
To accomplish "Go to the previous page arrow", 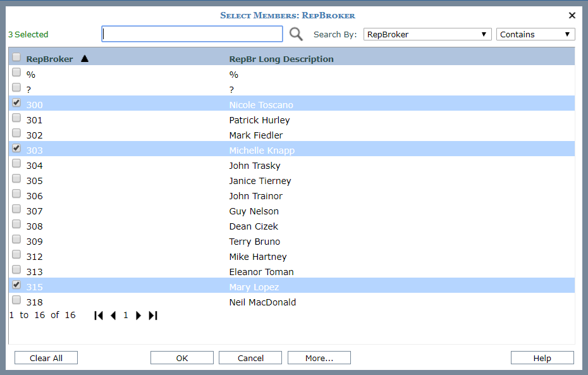I will pos(113,316).
